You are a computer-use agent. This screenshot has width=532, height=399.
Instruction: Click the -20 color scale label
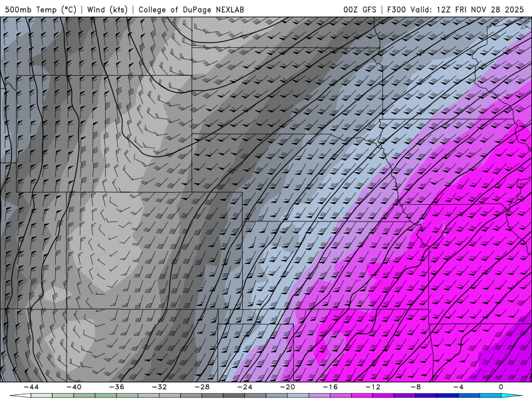coord(288,387)
